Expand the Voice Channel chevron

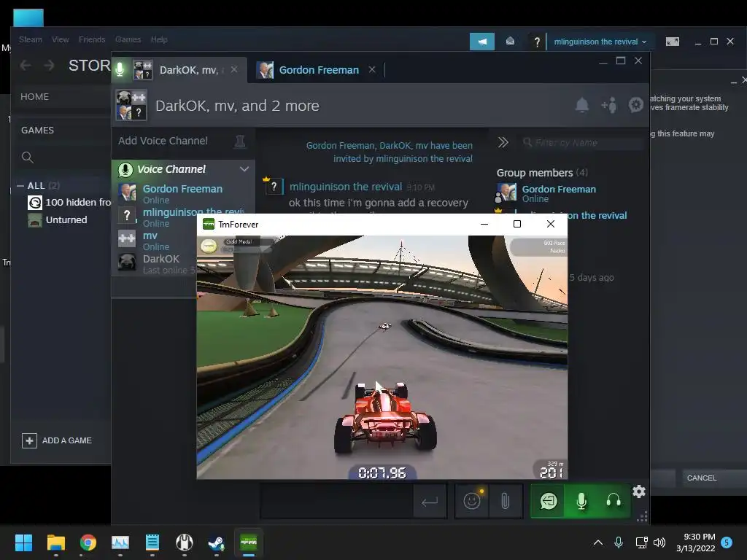(x=244, y=169)
